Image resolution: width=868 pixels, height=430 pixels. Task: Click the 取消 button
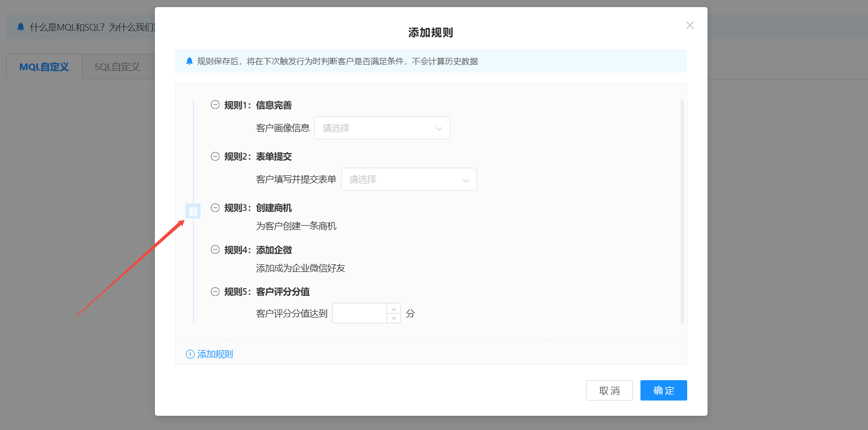609,390
